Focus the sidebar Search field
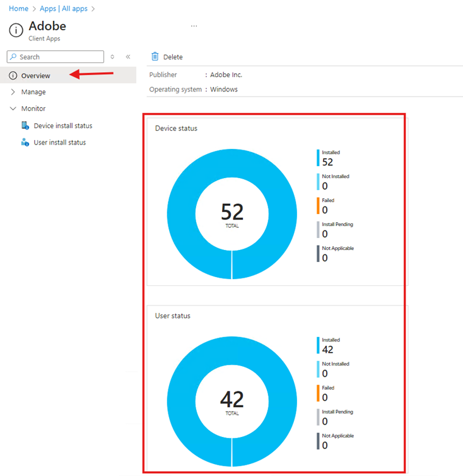This screenshot has width=463, height=476. [56, 57]
